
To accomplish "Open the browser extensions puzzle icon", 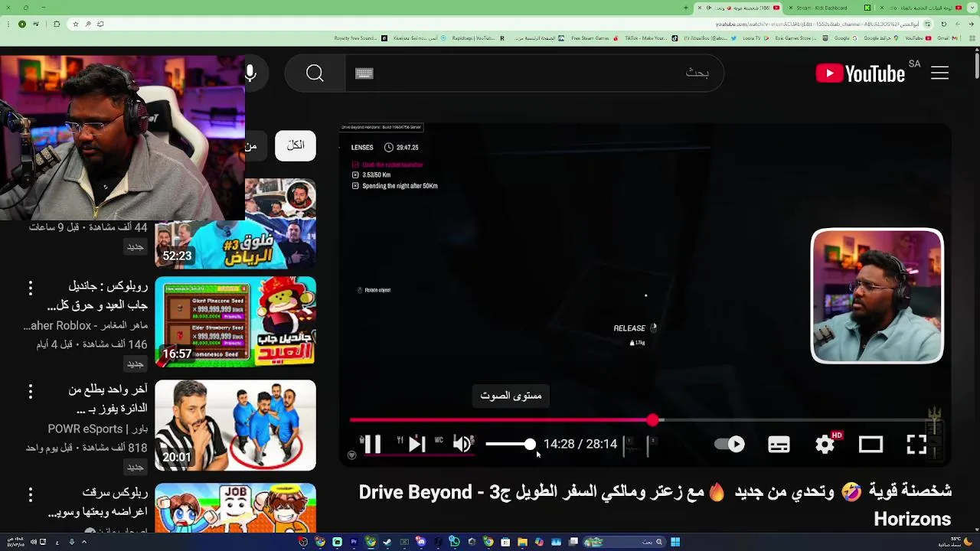I will coord(57,24).
